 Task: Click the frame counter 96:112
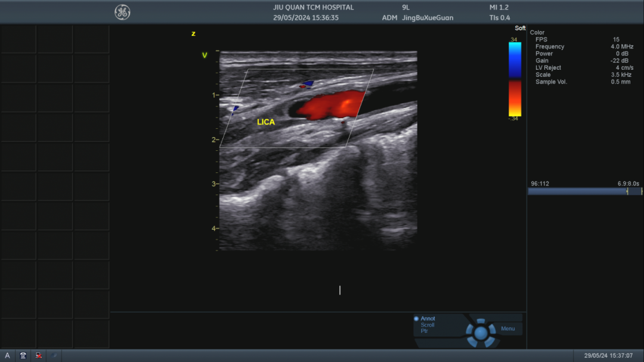pyautogui.click(x=540, y=184)
